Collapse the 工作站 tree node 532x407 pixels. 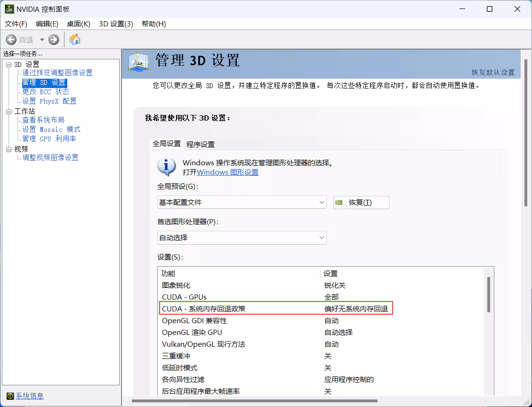click(8, 111)
